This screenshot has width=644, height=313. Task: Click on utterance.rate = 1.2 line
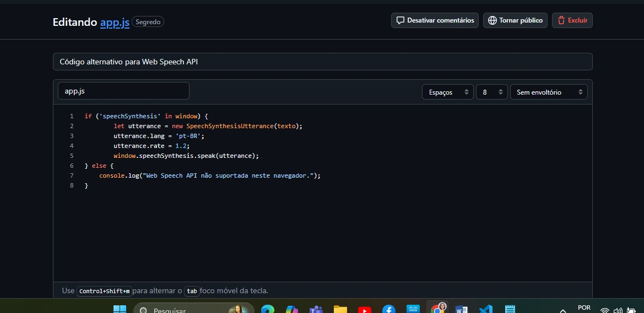tap(151, 146)
